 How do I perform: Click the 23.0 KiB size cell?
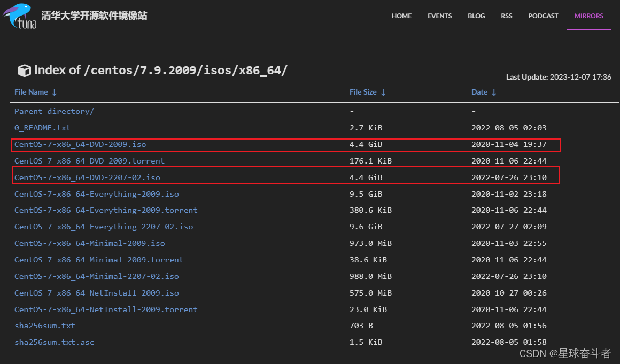point(368,309)
